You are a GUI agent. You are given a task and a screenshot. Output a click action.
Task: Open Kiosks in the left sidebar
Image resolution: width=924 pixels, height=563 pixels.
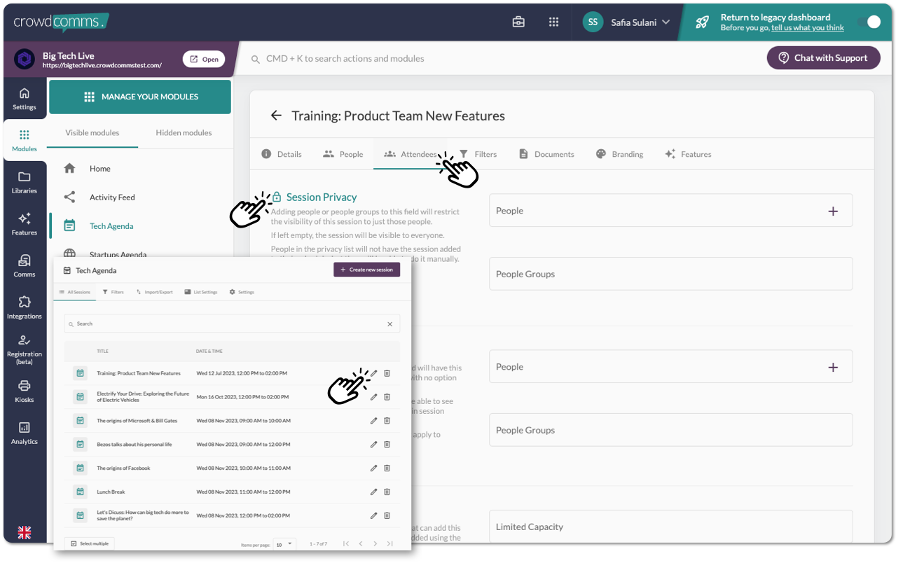(25, 391)
